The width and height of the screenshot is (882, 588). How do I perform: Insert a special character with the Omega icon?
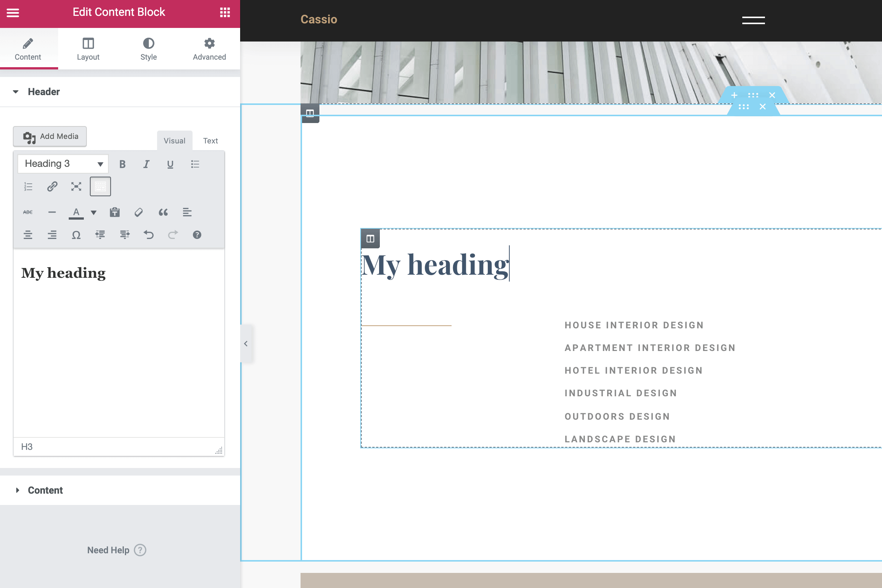pos(76,235)
